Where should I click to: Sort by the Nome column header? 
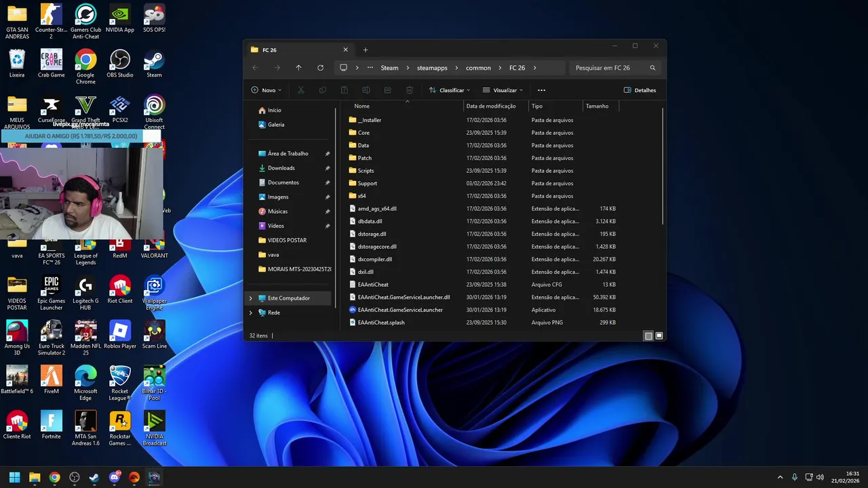coord(361,106)
